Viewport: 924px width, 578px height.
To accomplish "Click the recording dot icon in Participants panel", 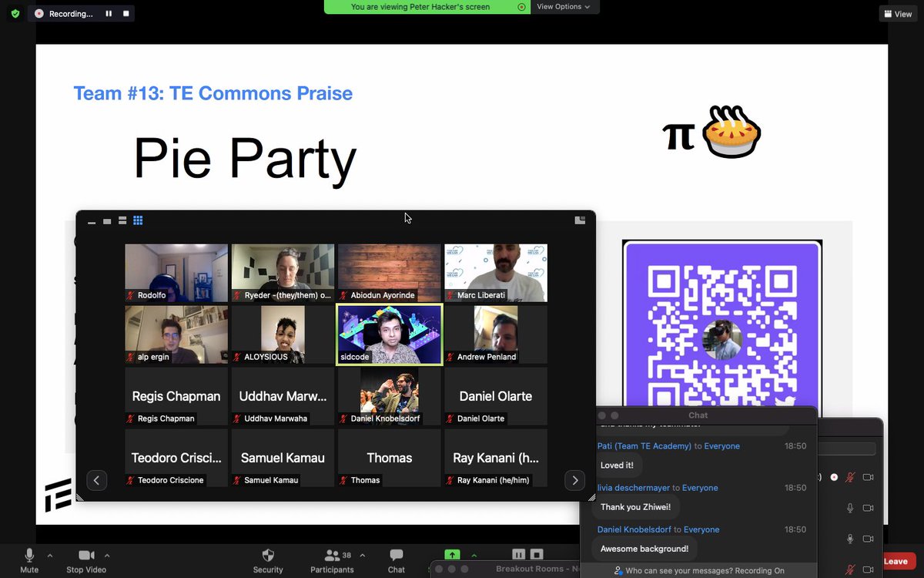I will 834,477.
